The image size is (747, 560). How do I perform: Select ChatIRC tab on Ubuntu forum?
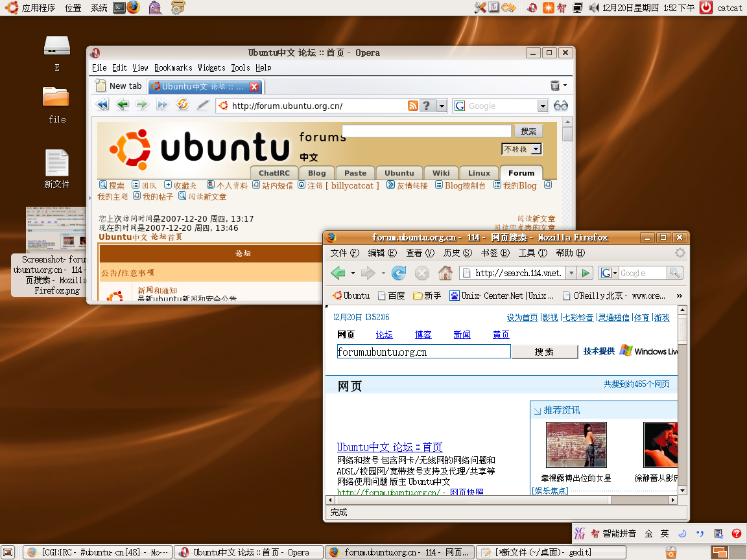(x=274, y=173)
